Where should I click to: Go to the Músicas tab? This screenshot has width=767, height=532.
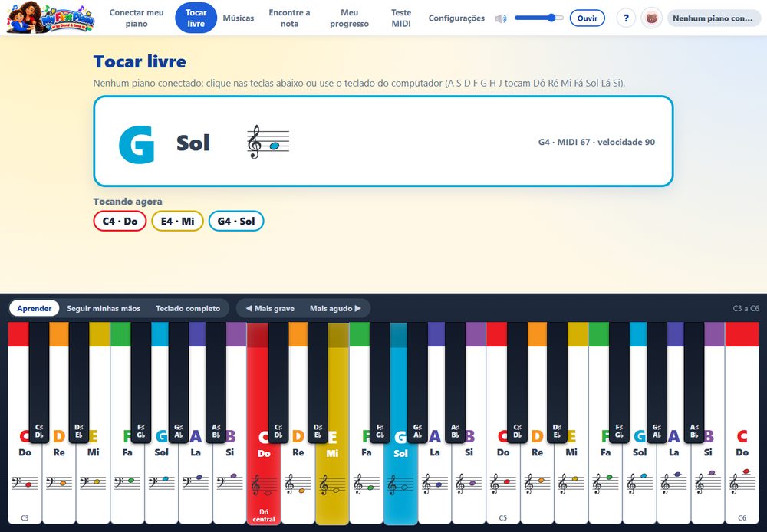239,18
